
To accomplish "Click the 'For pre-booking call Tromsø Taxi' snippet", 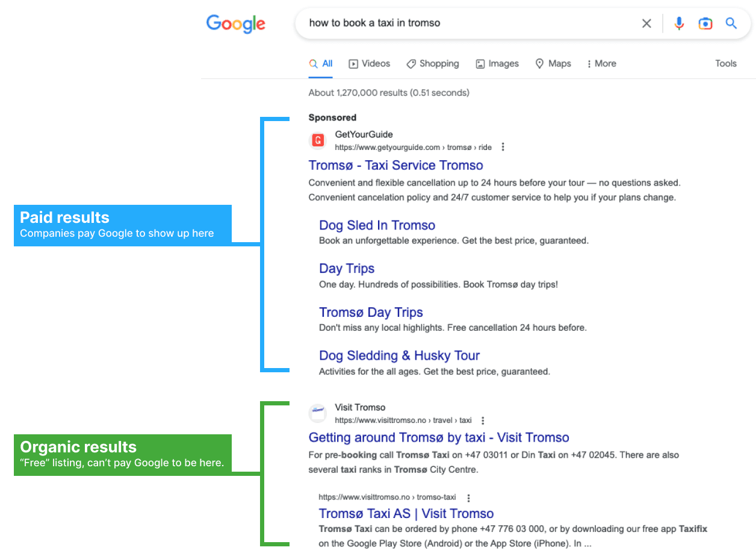I will (494, 462).
